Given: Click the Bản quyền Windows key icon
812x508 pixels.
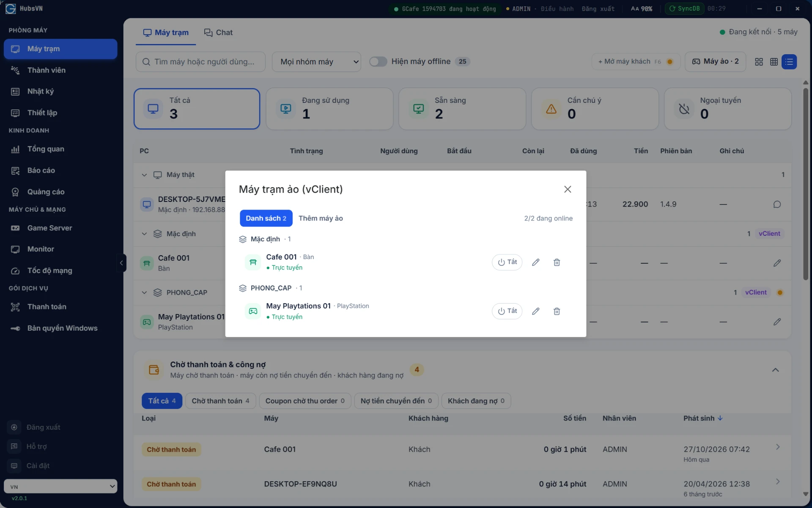Looking at the screenshot, I should click(x=15, y=328).
